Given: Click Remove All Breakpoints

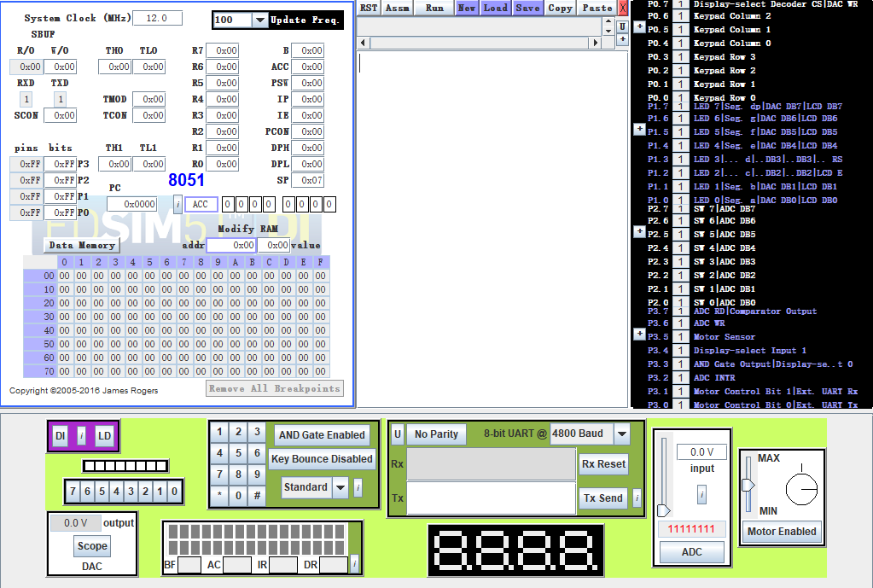Looking at the screenshot, I should pos(275,388).
